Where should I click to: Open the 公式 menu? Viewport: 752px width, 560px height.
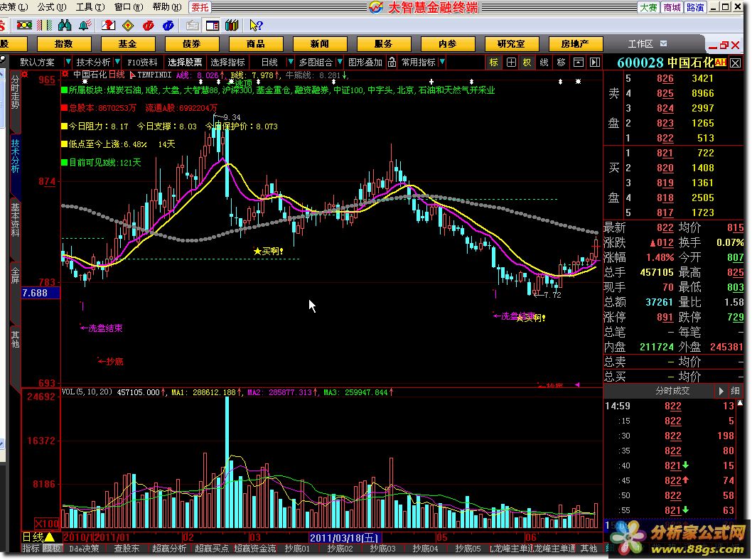(51, 6)
